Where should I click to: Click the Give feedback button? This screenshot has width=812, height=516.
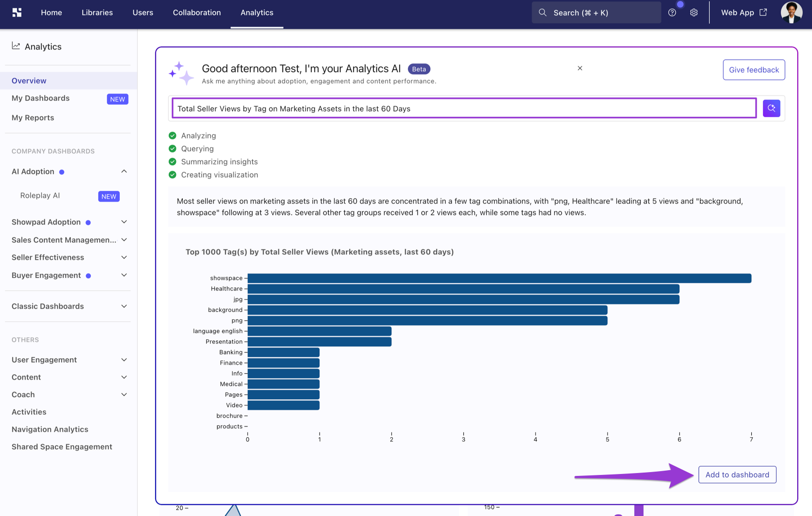click(x=754, y=70)
